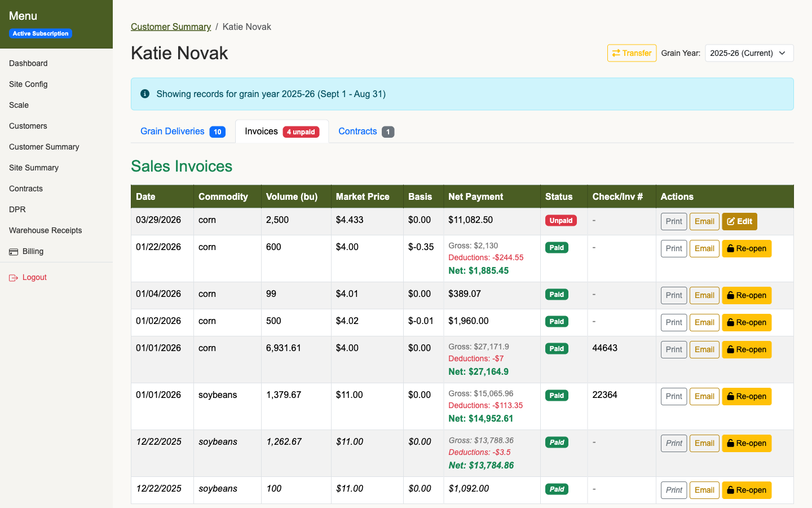Click the Unpaid status badge on 03/29/2026 invoice
This screenshot has height=508, width=812.
point(561,220)
